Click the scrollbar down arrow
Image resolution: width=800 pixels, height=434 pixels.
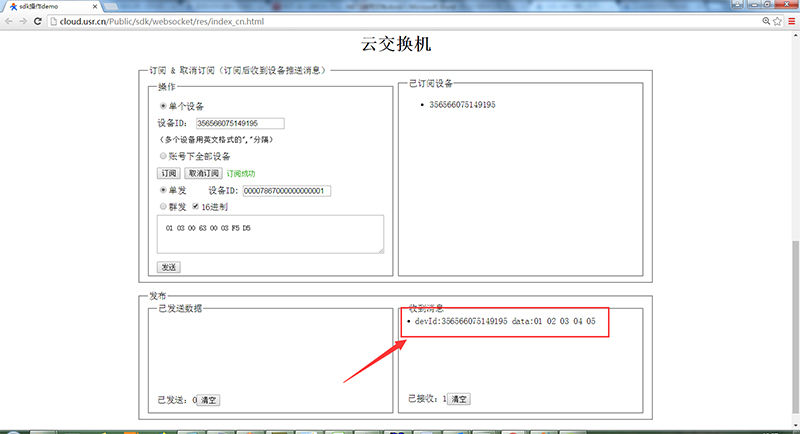coord(795,425)
